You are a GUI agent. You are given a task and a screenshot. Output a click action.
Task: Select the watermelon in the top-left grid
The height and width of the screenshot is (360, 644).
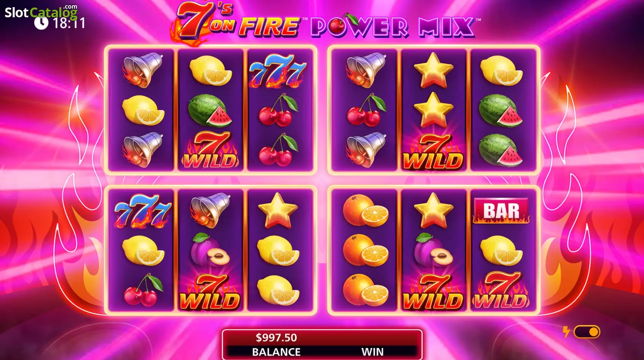[210, 110]
